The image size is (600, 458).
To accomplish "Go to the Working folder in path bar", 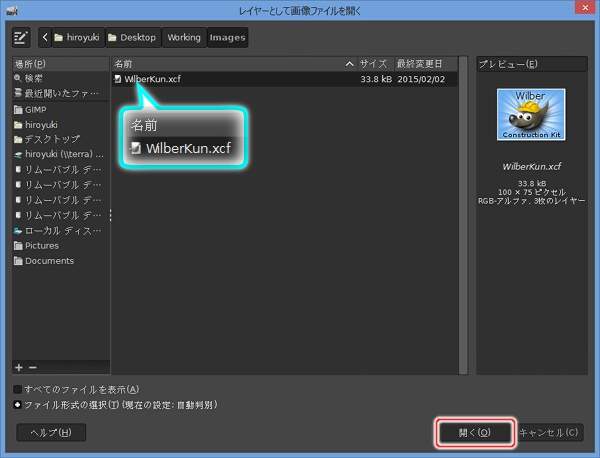I will pos(184,37).
